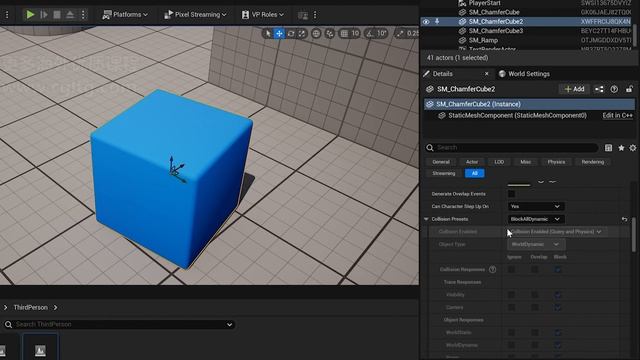640x360 pixels.
Task: Open Collision Enabled (Query and Physics) dropdown
Action: click(557, 232)
